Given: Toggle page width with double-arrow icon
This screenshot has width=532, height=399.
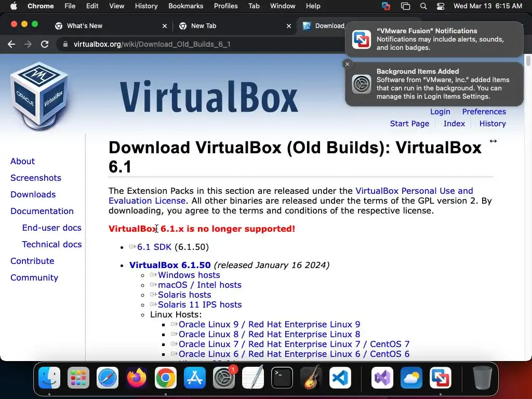Looking at the screenshot, I should point(493,141).
